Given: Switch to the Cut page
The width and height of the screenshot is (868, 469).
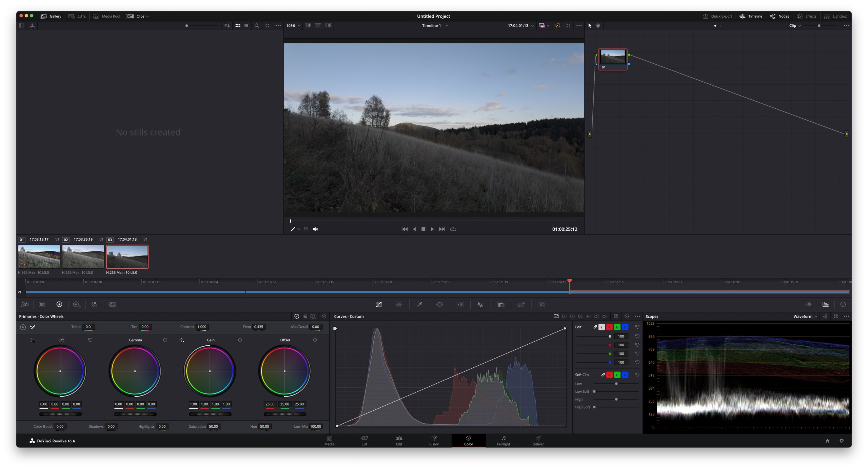Looking at the screenshot, I should [x=364, y=441].
